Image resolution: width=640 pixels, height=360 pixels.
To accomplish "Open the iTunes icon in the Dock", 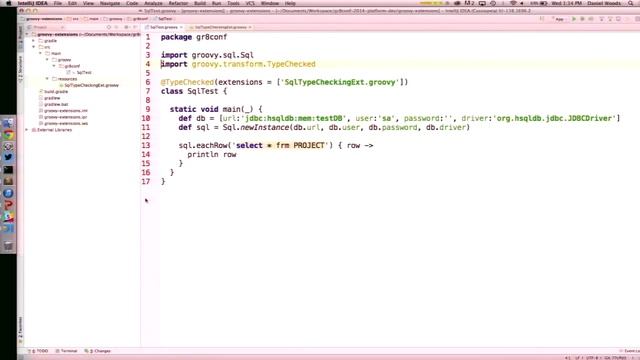I will 8,193.
